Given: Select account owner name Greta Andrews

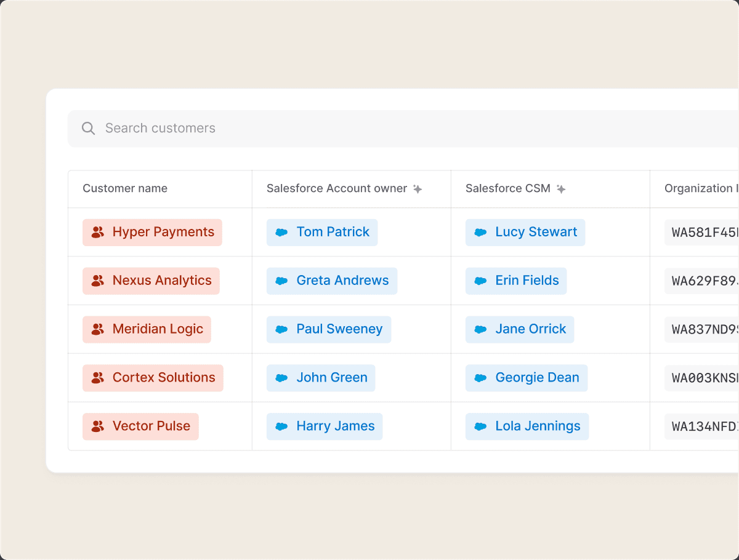Looking at the screenshot, I should pos(342,281).
